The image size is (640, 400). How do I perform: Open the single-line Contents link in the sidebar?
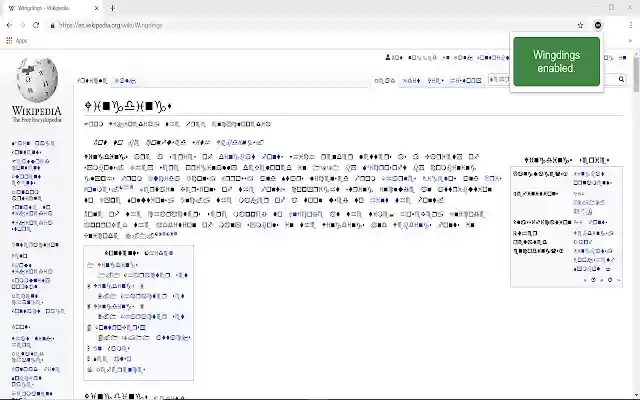coord(27,152)
